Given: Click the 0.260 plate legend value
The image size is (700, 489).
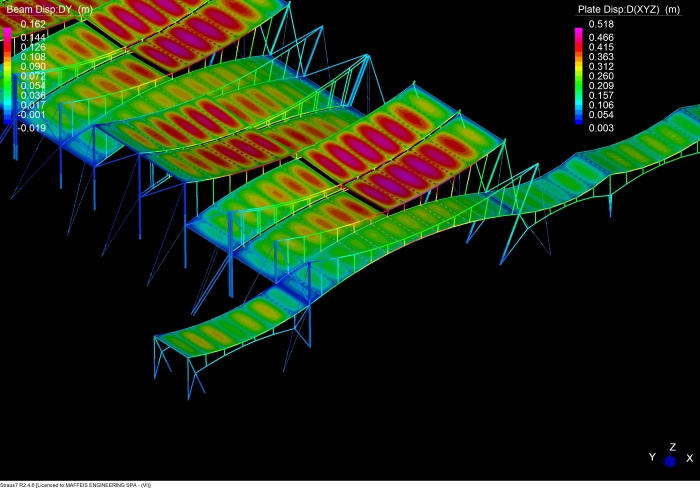Looking at the screenshot, I should [x=601, y=76].
